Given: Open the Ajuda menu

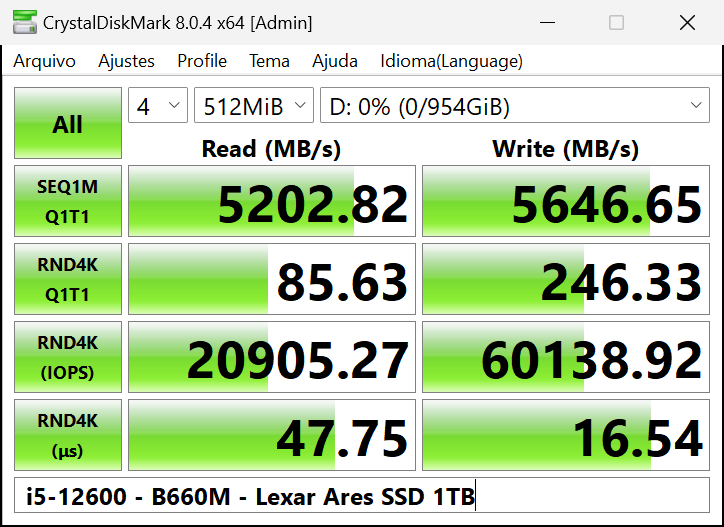Looking at the screenshot, I should [335, 61].
